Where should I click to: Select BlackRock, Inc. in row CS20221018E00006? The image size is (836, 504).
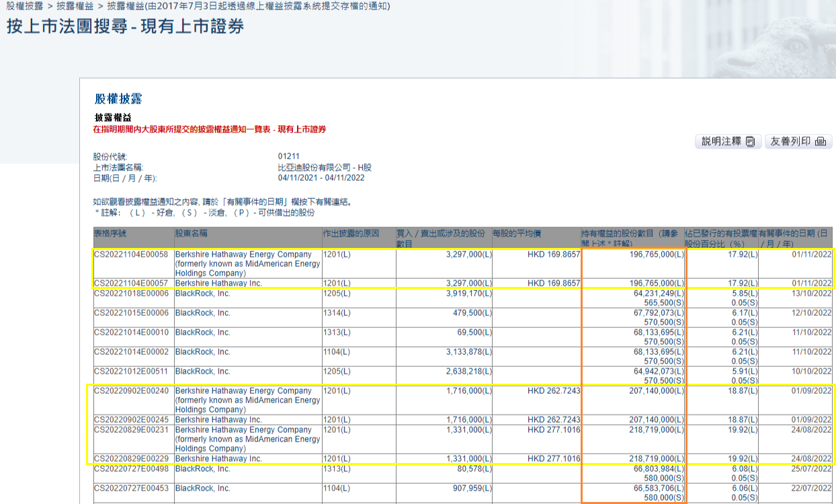(202, 294)
